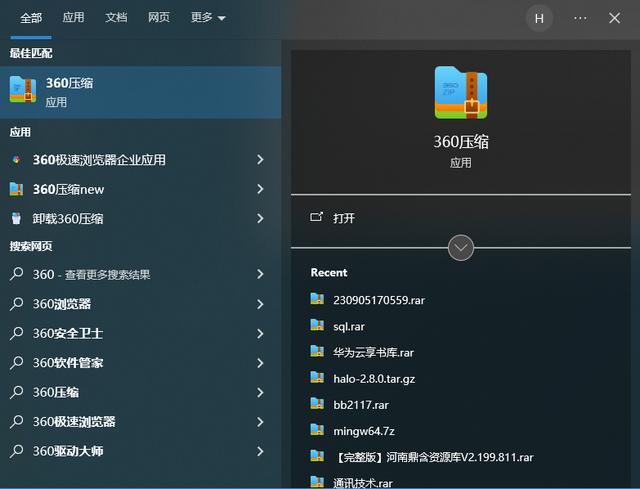The height and width of the screenshot is (489, 640).
Task: Click archive icon for sql.rar
Action: pyautogui.click(x=317, y=325)
